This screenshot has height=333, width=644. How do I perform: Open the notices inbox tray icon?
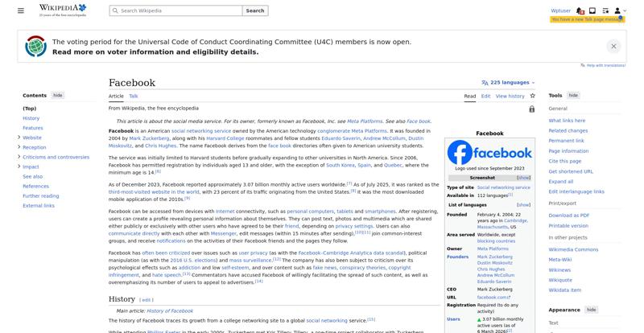(592, 10)
